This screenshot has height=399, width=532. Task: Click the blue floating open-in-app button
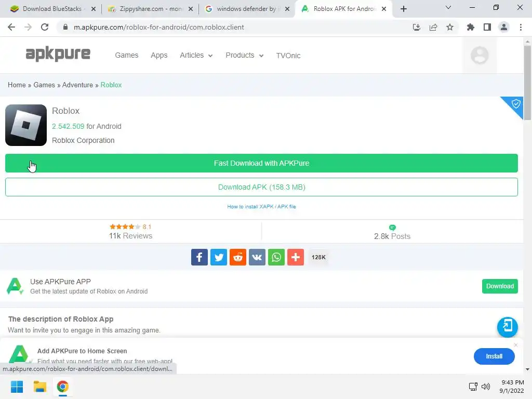click(x=507, y=327)
